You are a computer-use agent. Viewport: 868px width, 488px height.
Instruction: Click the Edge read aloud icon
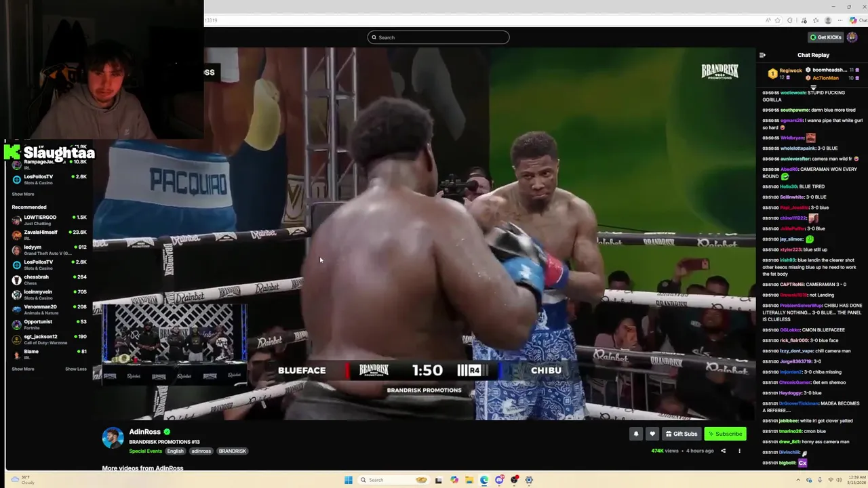(x=768, y=20)
